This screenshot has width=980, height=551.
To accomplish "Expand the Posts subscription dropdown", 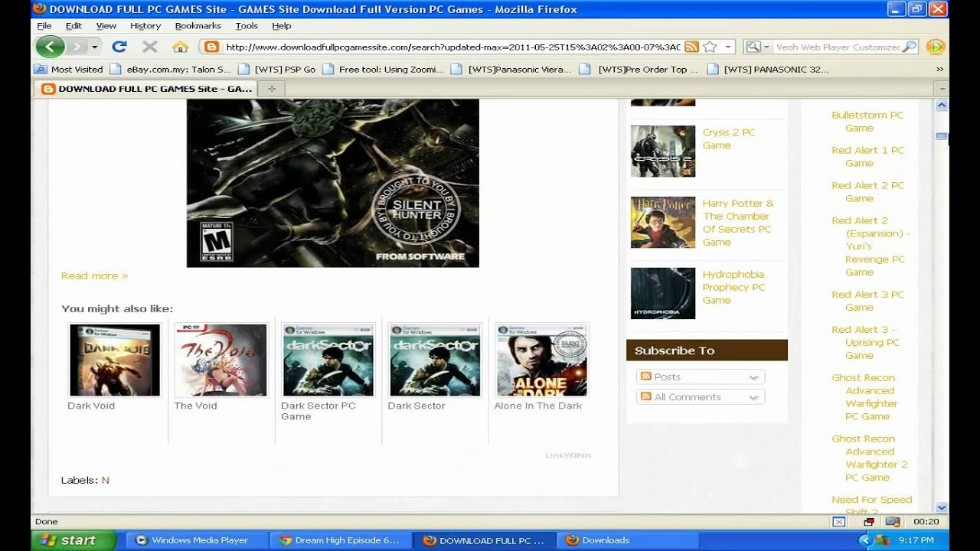I will tap(753, 377).
